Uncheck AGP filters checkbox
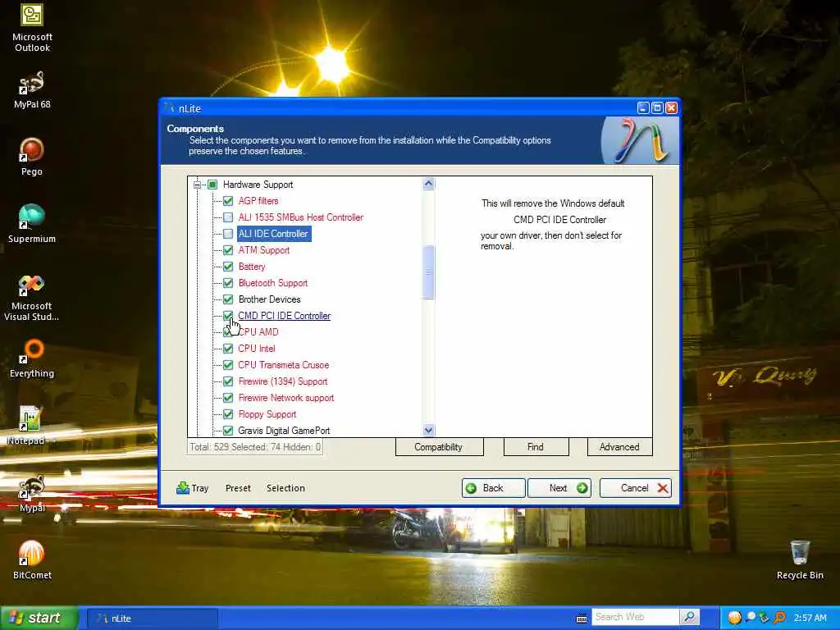The height and width of the screenshot is (630, 840). [228, 201]
